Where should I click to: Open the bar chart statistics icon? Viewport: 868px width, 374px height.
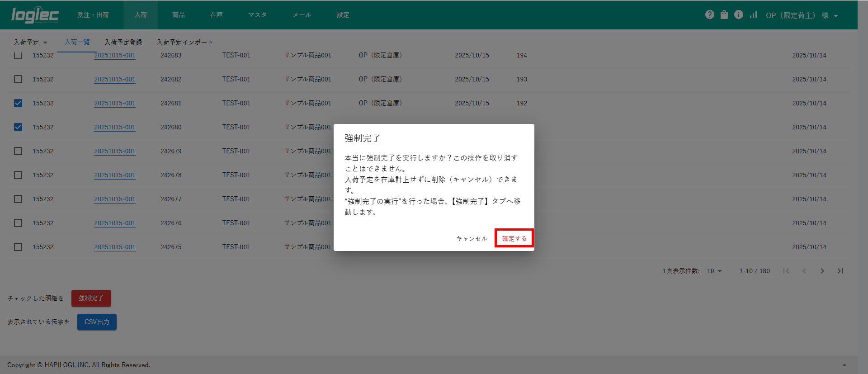753,15
